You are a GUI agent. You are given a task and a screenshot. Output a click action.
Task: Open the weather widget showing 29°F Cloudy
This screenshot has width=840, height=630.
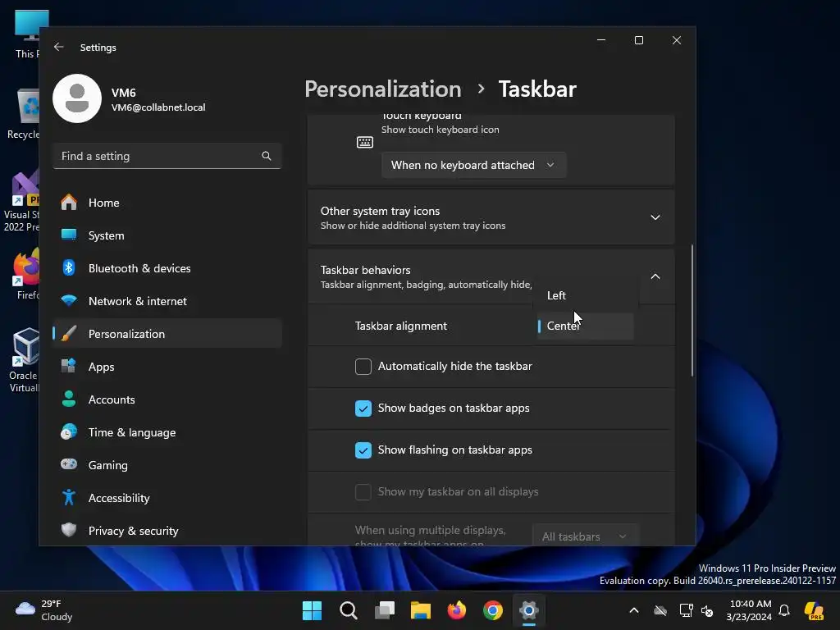click(x=44, y=610)
